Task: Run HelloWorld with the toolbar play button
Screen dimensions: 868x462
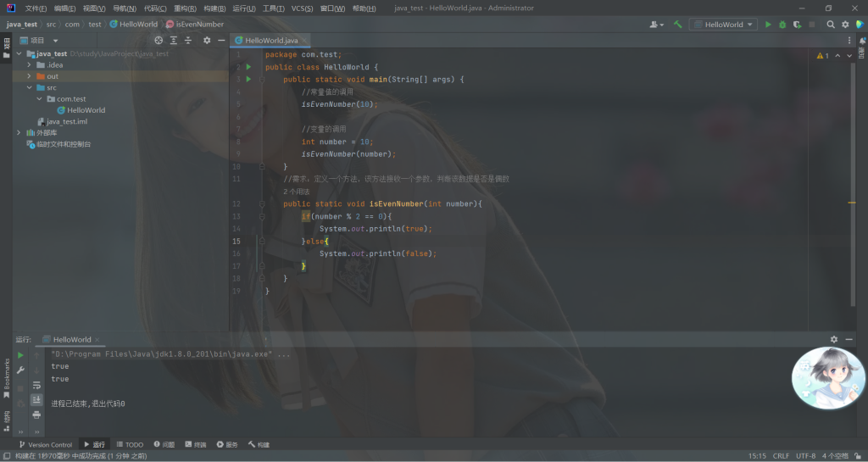Action: (x=768, y=25)
